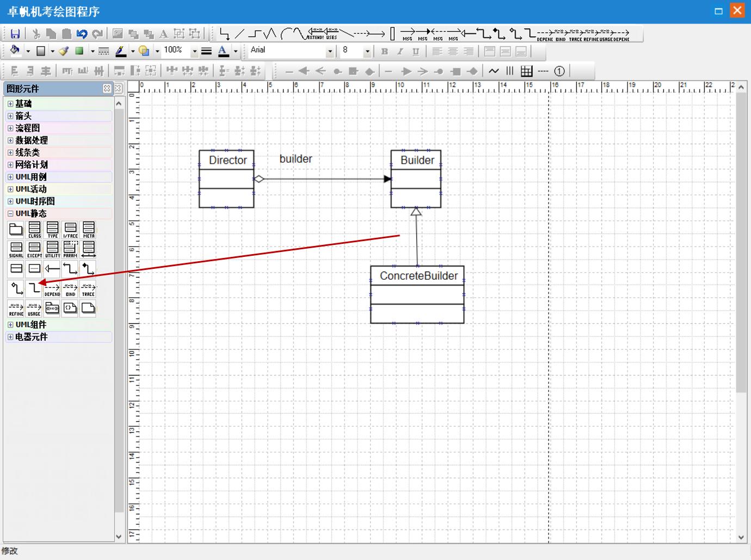Screen dimensions: 751x560
Task: Set vertical text alignment to middle
Action: [x=506, y=51]
